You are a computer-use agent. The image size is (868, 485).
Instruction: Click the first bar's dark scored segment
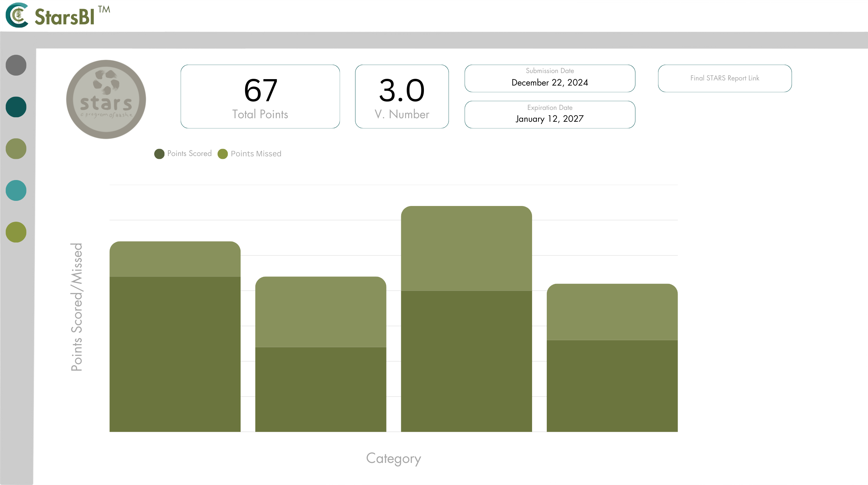(x=175, y=354)
